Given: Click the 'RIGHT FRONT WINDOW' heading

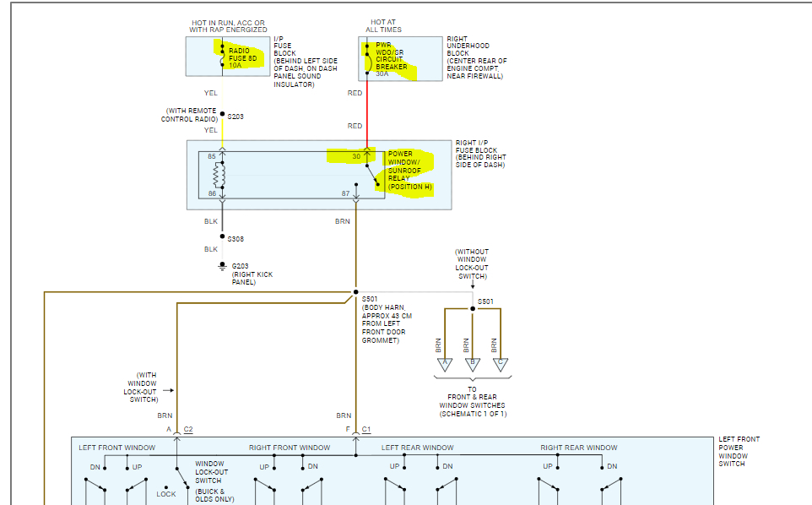Looking at the screenshot, I should [290, 448].
